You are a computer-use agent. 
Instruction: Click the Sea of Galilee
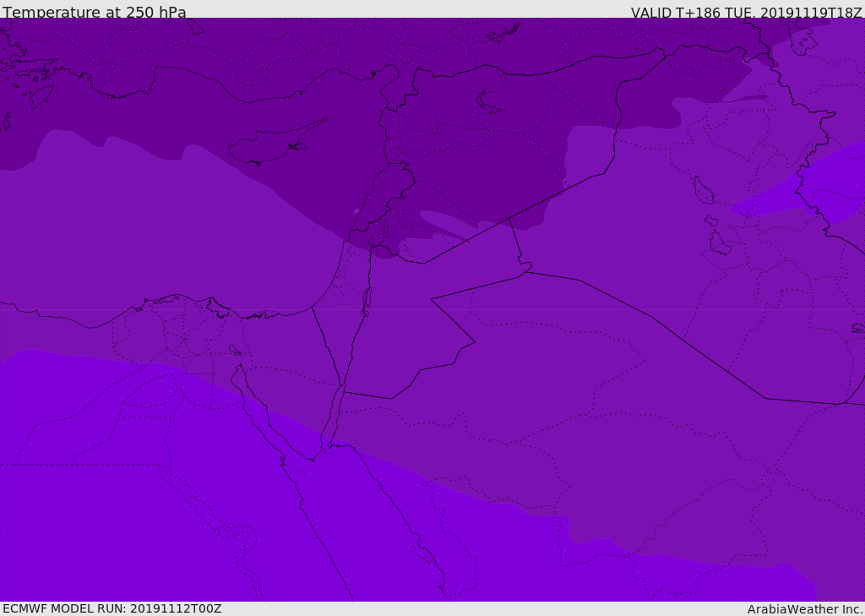click(x=371, y=243)
